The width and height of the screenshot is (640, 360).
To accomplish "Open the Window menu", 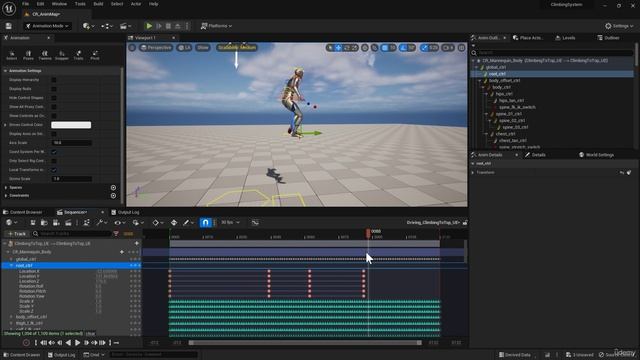I will pyautogui.click(x=59, y=4).
